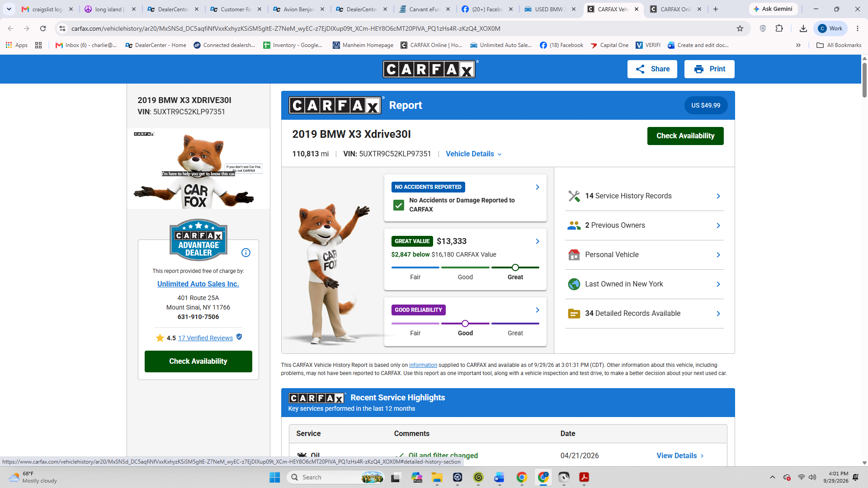Click the No Accidents green checkmark box
The height and width of the screenshot is (488, 868).
[398, 205]
